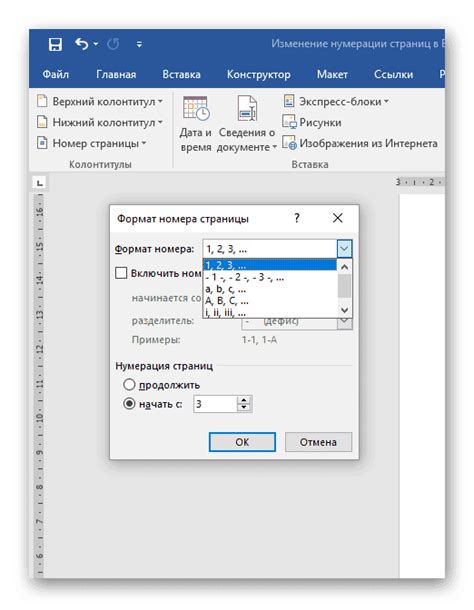474x610 pixels.
Task: Click the Номер страницы page icon
Action: (x=42, y=143)
